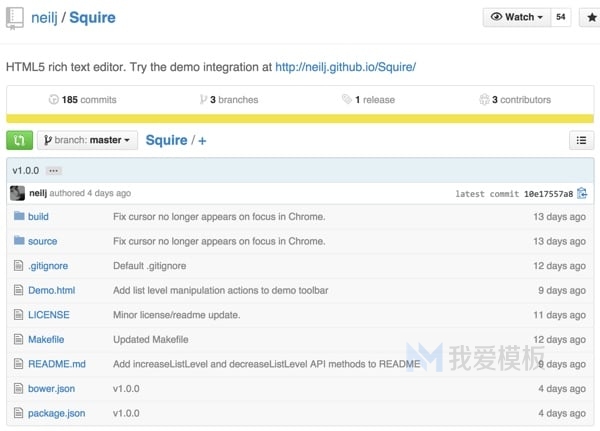Open the build folder

[38, 217]
